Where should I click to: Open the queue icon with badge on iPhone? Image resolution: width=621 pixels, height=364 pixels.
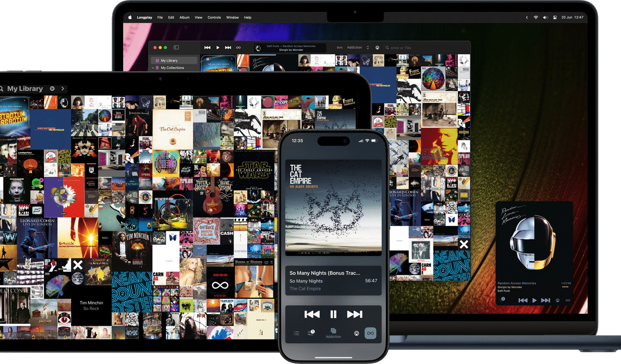311,333
